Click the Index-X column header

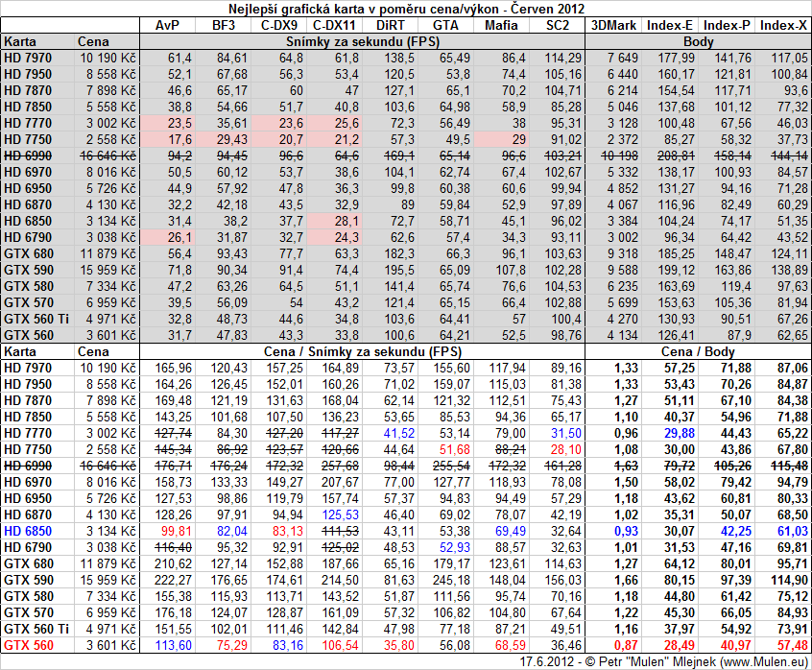point(783,25)
